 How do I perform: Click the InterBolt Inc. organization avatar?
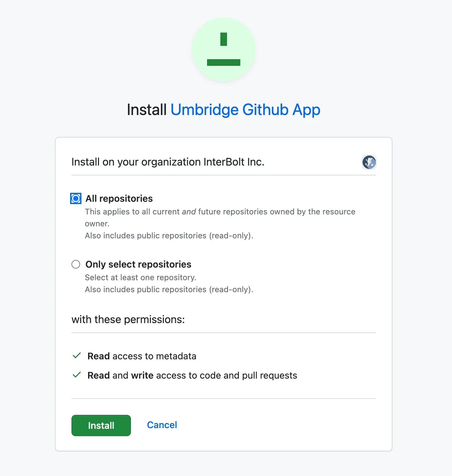pyautogui.click(x=369, y=163)
